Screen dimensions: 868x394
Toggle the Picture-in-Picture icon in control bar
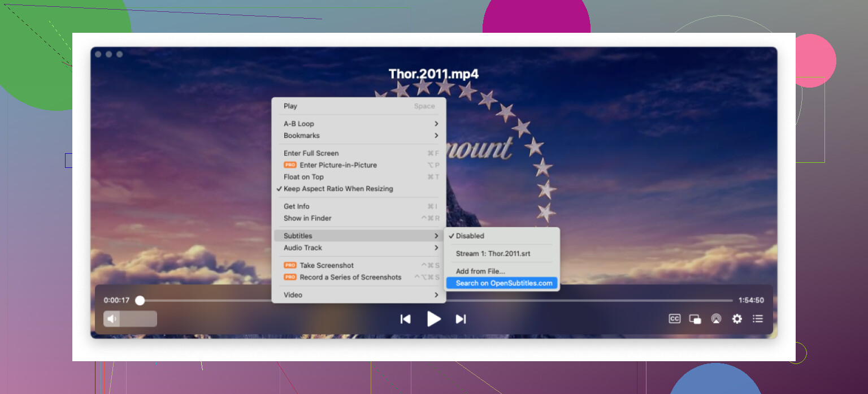click(695, 319)
